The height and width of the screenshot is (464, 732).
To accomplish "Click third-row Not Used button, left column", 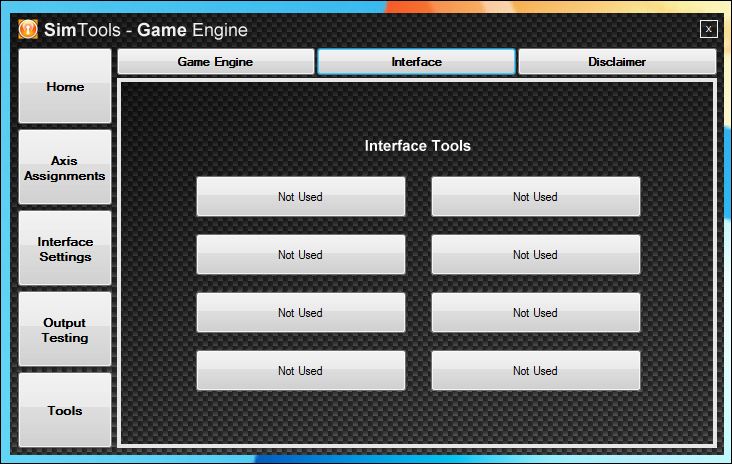I will click(x=301, y=312).
